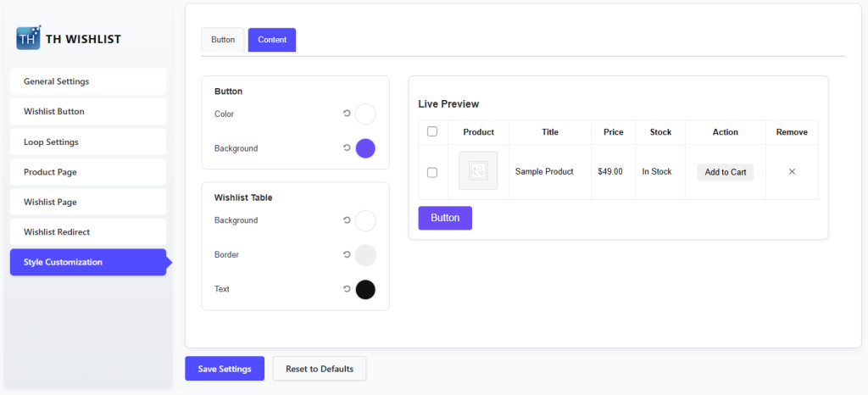This screenshot has width=868, height=395.
Task: Click Reset to Defaults button
Action: tap(319, 369)
